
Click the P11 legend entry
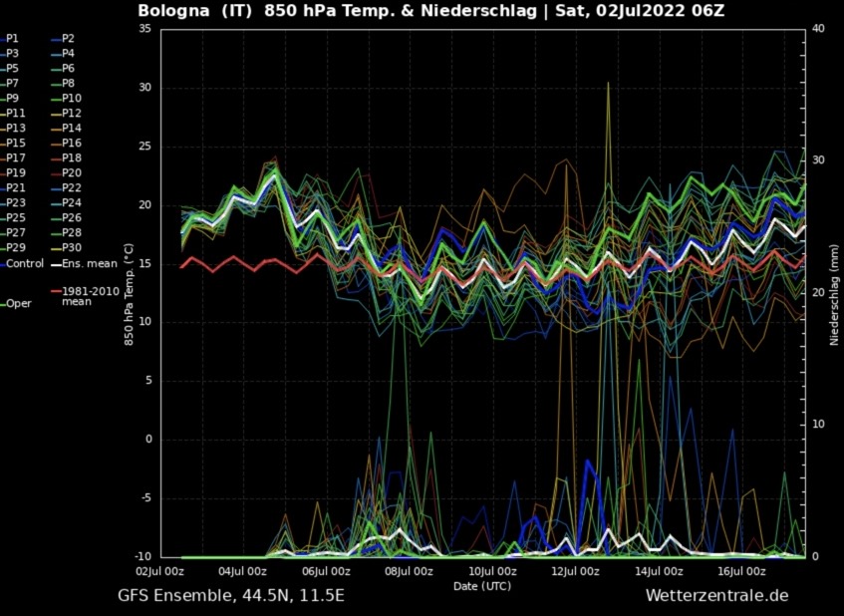point(13,113)
